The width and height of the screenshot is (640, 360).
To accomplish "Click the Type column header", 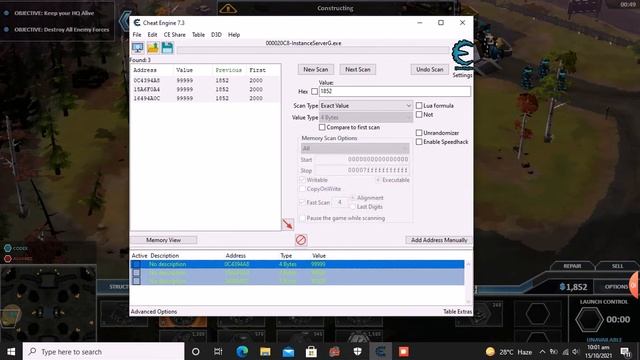I will click(286, 256).
